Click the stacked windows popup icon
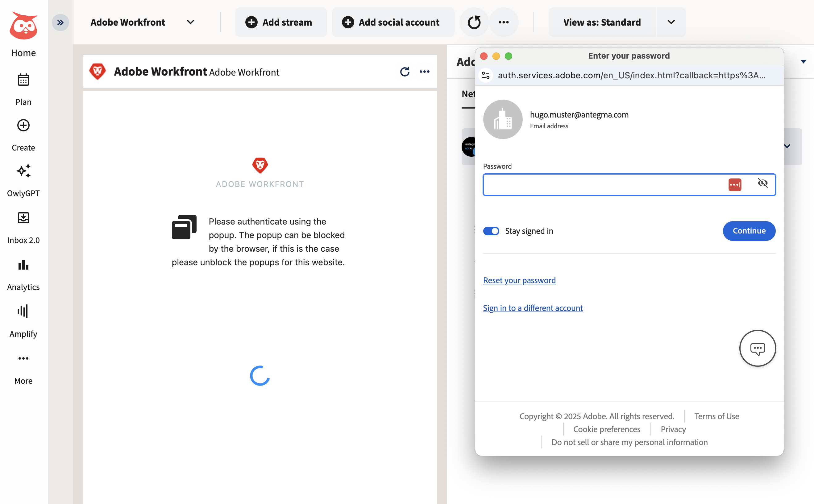The width and height of the screenshot is (814, 504). [184, 227]
